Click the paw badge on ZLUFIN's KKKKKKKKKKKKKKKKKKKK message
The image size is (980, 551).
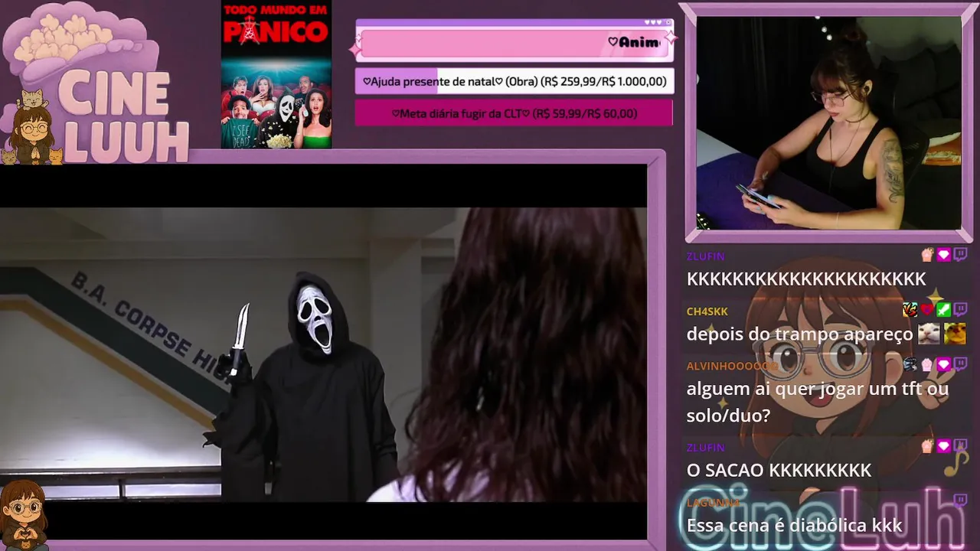[x=927, y=255]
